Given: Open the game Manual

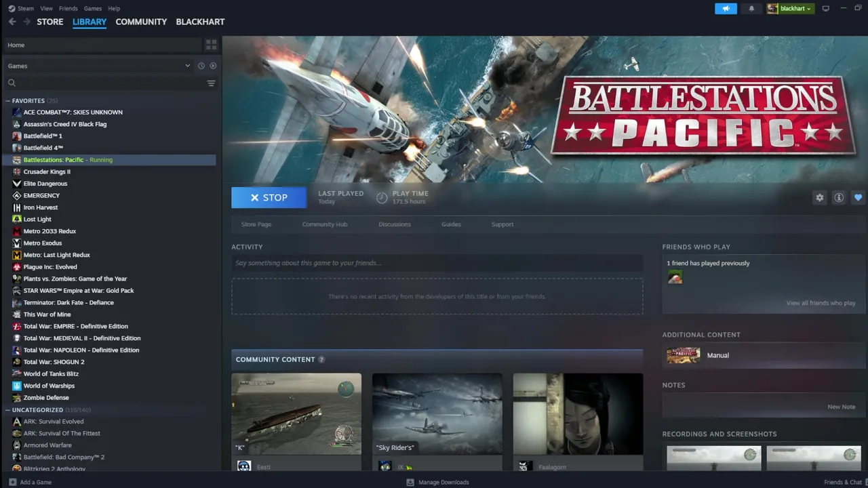Looking at the screenshot, I should pos(763,355).
